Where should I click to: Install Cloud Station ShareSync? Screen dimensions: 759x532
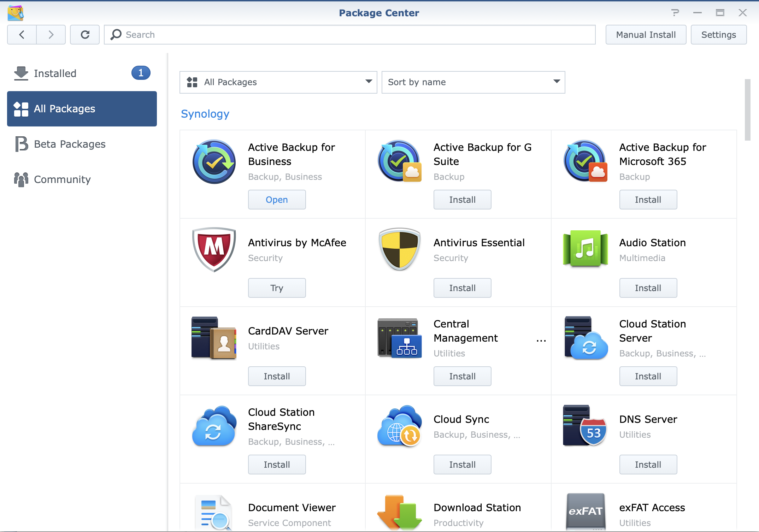click(x=277, y=465)
